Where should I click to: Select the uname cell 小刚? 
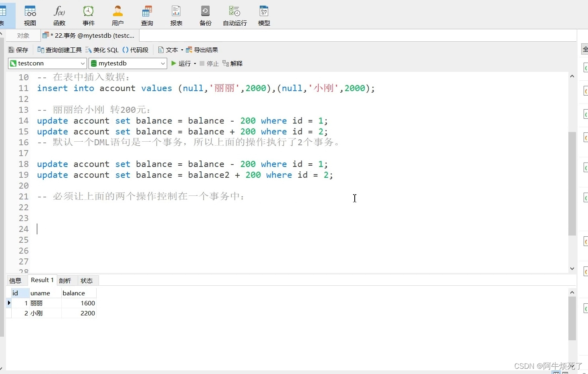[45, 313]
